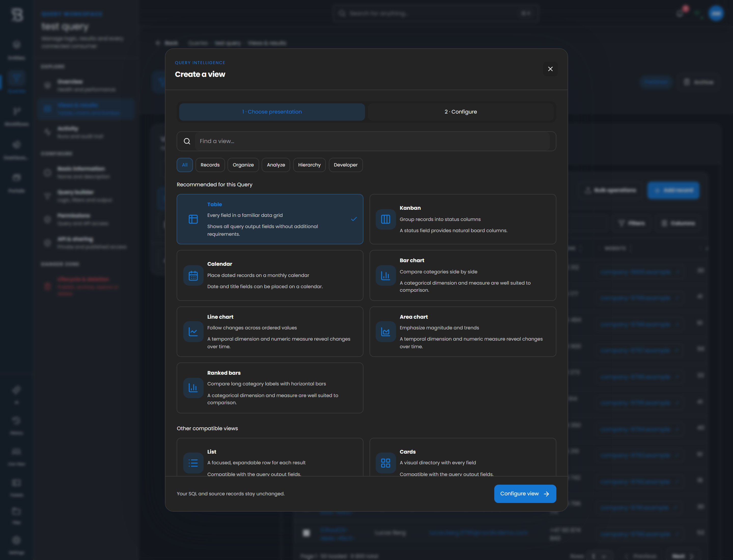Click "Emphasize magnitude and trends" text

[x=439, y=328]
